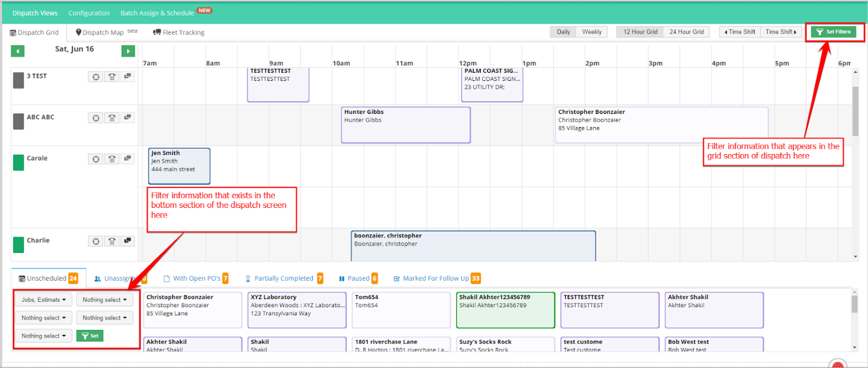Viewport: 868px width, 368px height.
Task: Go to the previous day with the left arrow
Action: (x=18, y=51)
